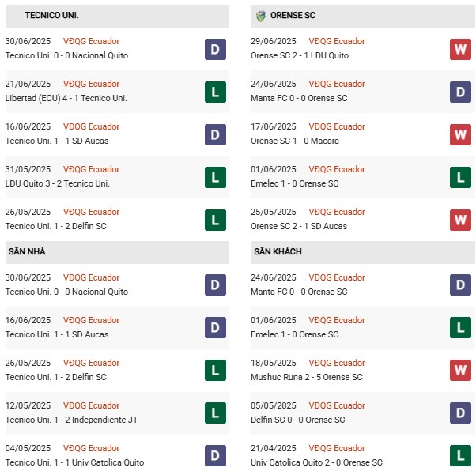Open the SÂN KHÁCH section header

coord(278,252)
